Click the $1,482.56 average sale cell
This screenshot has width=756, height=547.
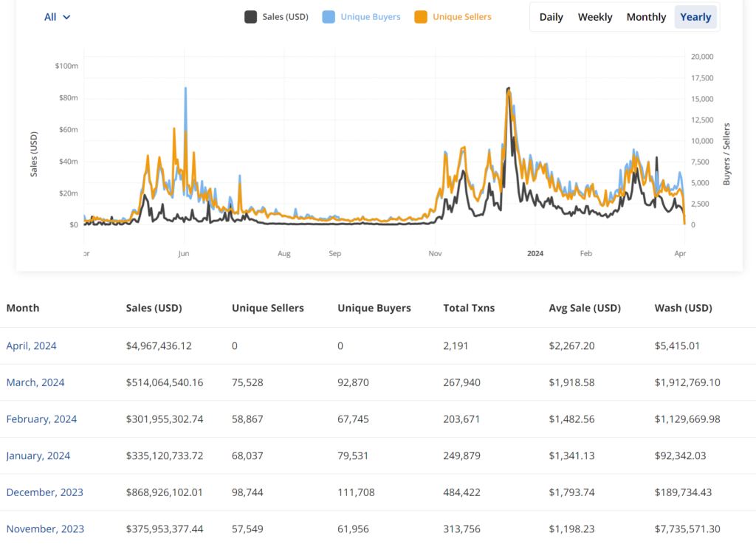(571, 419)
